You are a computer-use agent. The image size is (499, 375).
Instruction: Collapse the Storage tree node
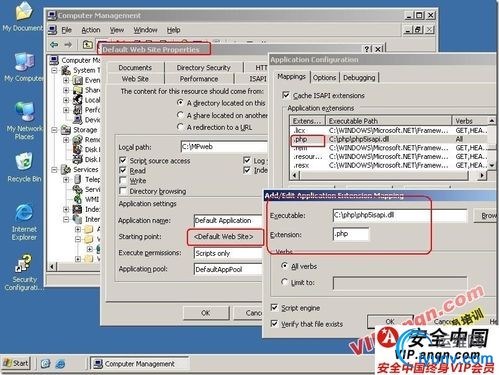coord(54,130)
